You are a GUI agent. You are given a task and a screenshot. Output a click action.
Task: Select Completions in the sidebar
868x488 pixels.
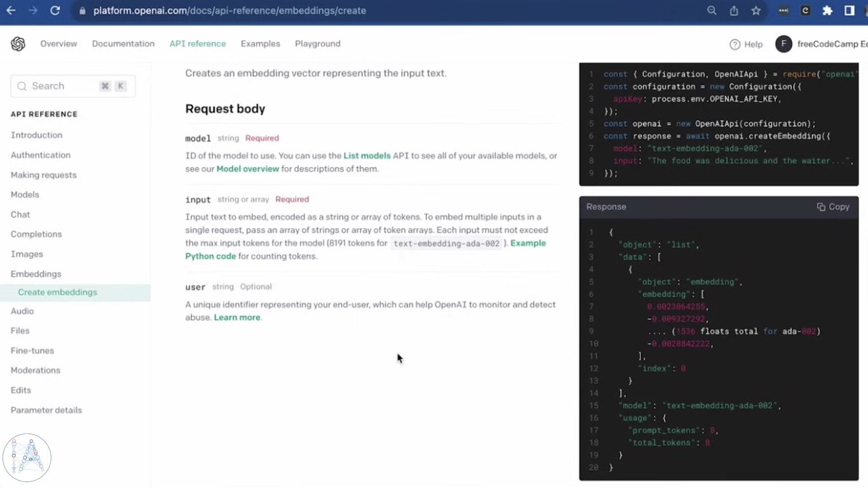[x=36, y=234]
